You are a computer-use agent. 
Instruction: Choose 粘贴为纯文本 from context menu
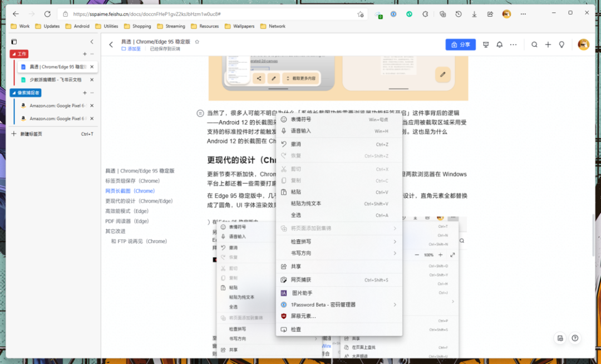(x=339, y=204)
